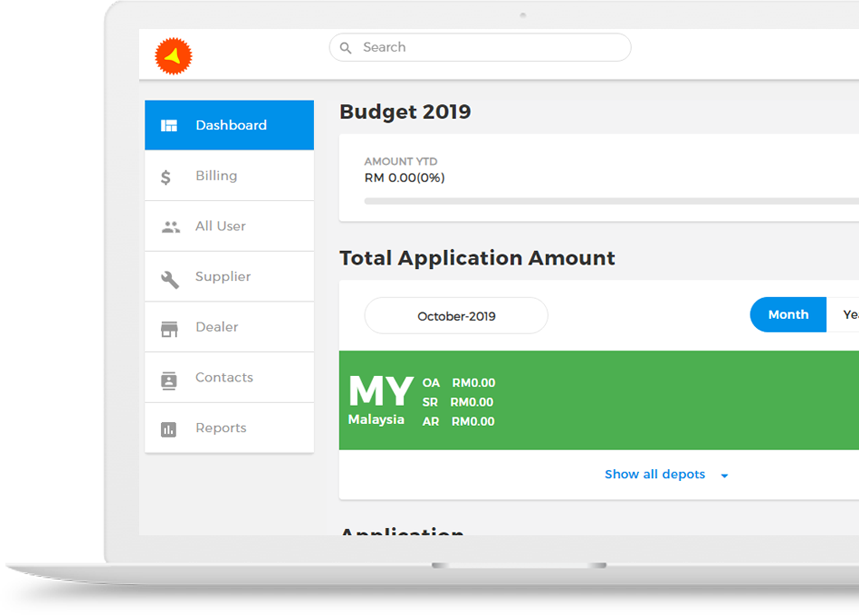Image resolution: width=859 pixels, height=615 pixels.
Task: Click the Reports bar chart icon
Action: 169,429
